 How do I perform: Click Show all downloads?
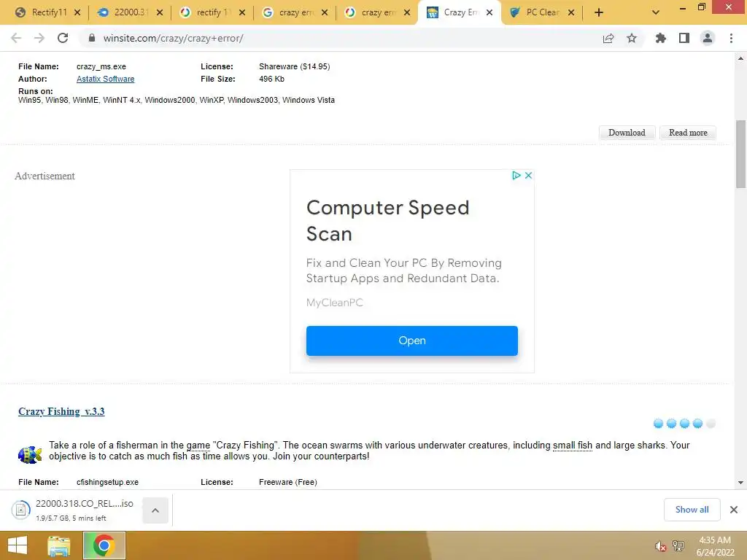click(x=692, y=510)
